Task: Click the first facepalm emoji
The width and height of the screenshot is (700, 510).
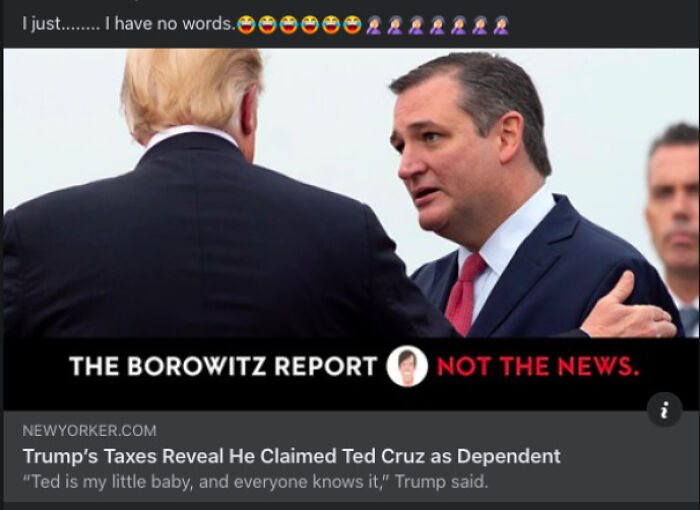Action: [x=373, y=25]
